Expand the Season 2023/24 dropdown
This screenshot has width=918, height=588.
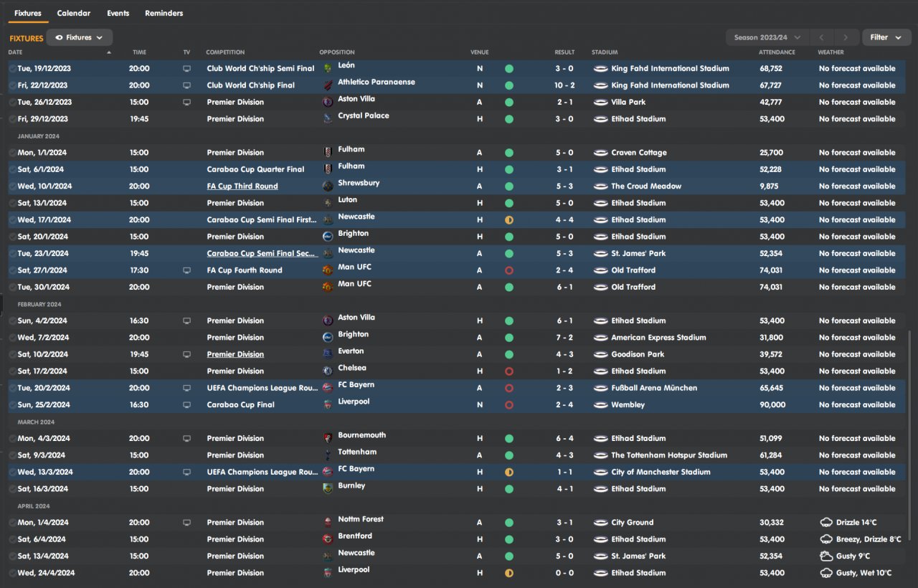pyautogui.click(x=767, y=37)
